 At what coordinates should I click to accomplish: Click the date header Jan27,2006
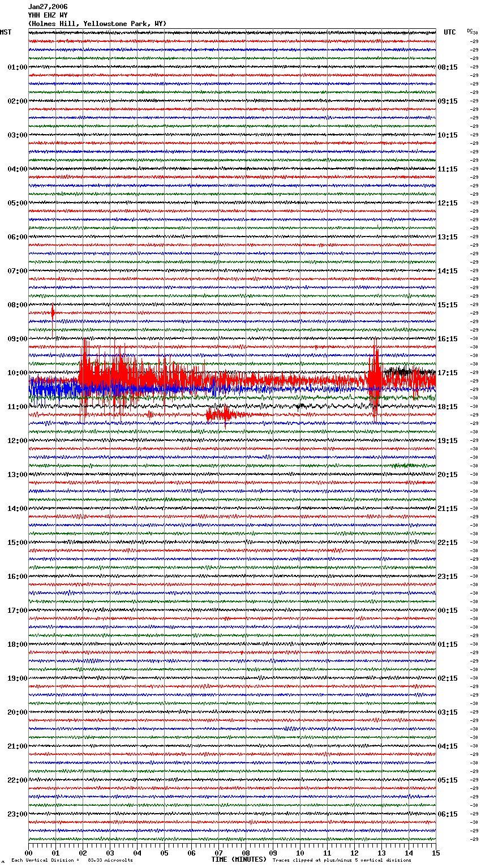48,7
